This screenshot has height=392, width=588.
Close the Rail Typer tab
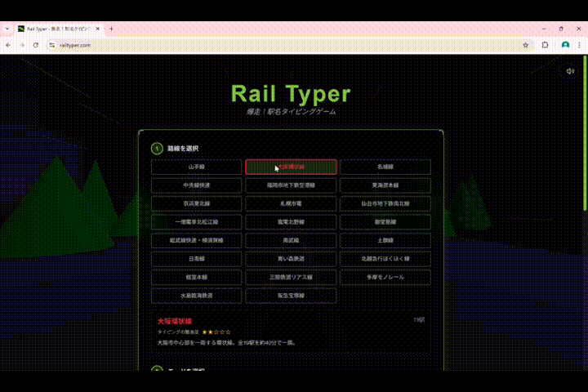(x=99, y=29)
